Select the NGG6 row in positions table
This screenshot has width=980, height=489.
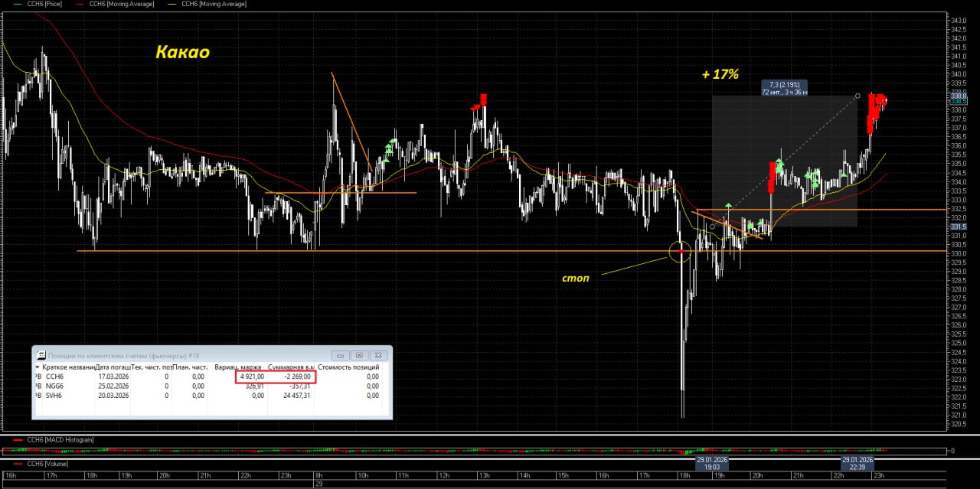[x=211, y=386]
